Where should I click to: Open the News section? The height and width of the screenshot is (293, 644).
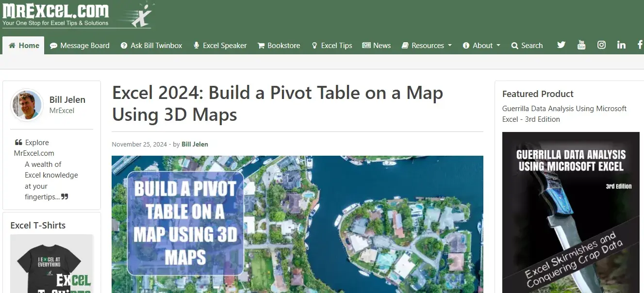point(377,46)
